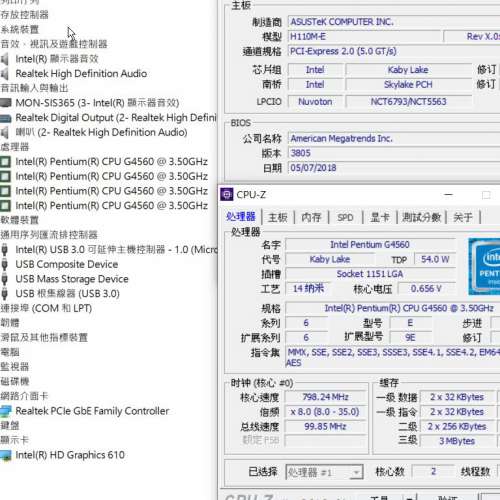Select the 軟體裝置 category
This screenshot has height=500, width=500.
click(x=20, y=220)
